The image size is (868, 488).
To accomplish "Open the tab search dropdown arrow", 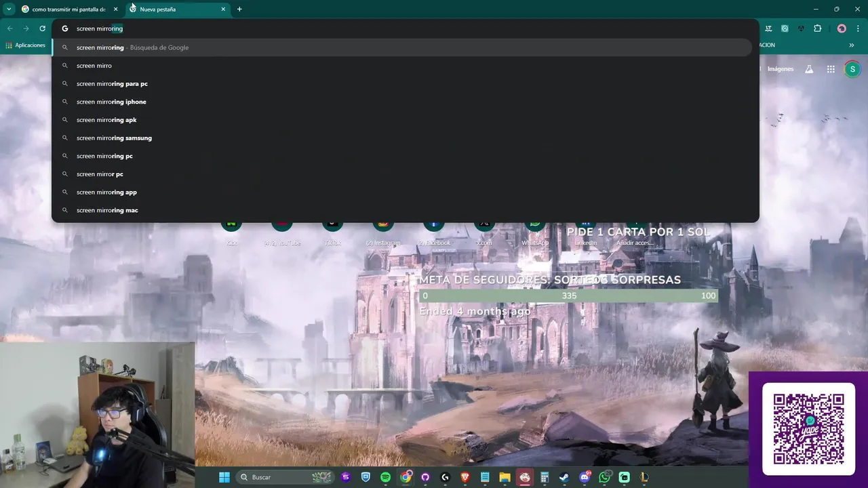I will coord(9,9).
